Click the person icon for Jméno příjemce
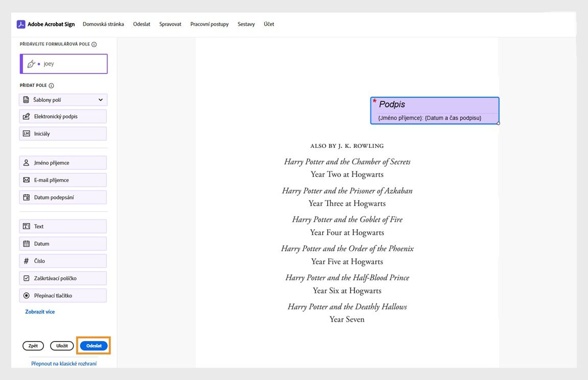The image size is (588, 380). click(x=26, y=163)
